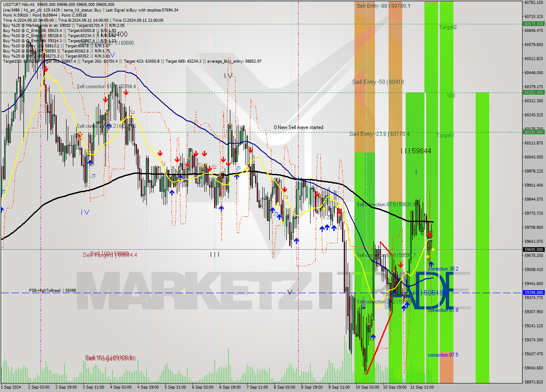Screen dimensions: 546x392
Task: Click axis price 59040.000
Action: tap(534, 368)
